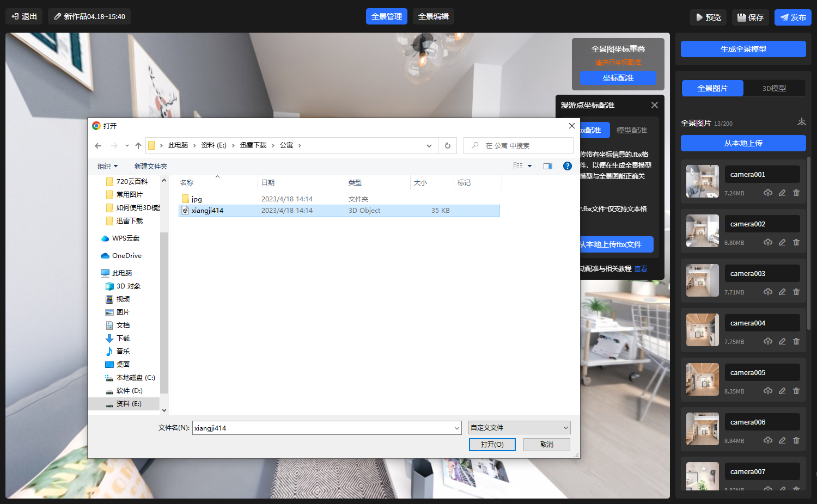Switch to 模型配准 in the calibration panel

[x=631, y=130]
